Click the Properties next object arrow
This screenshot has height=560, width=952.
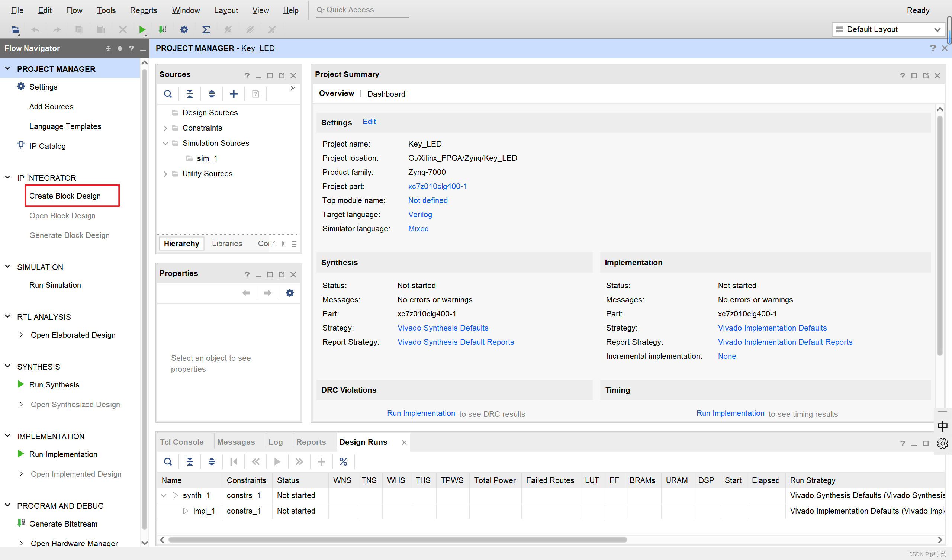(x=268, y=293)
